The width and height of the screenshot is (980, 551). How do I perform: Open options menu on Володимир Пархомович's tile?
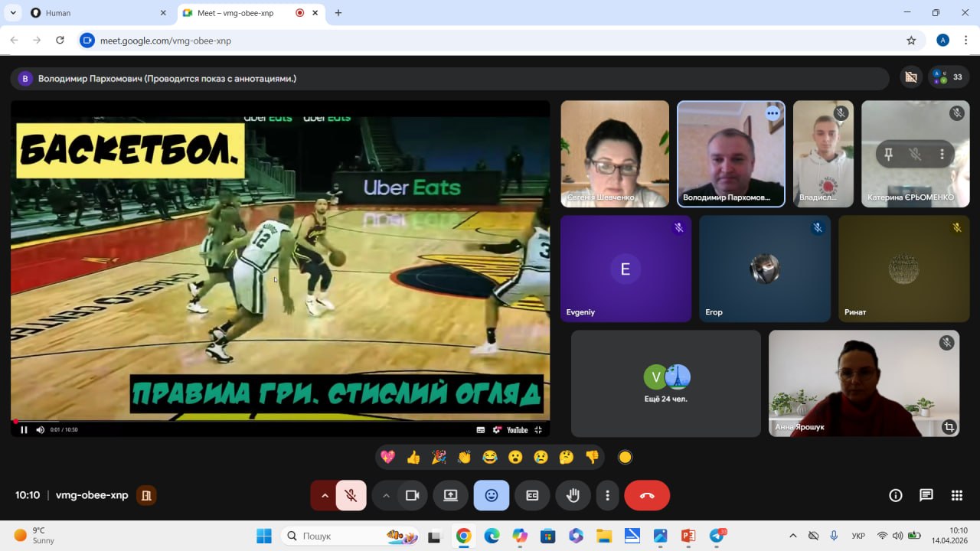click(773, 113)
